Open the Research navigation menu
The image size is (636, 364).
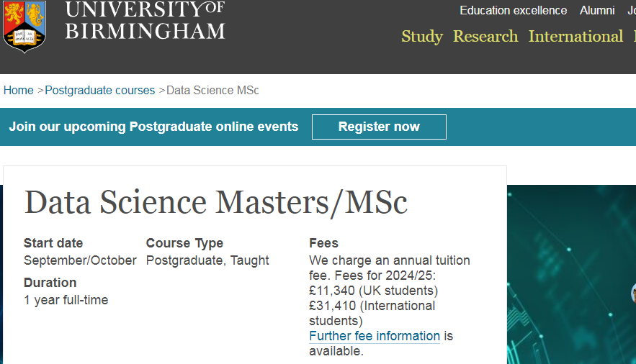[485, 36]
